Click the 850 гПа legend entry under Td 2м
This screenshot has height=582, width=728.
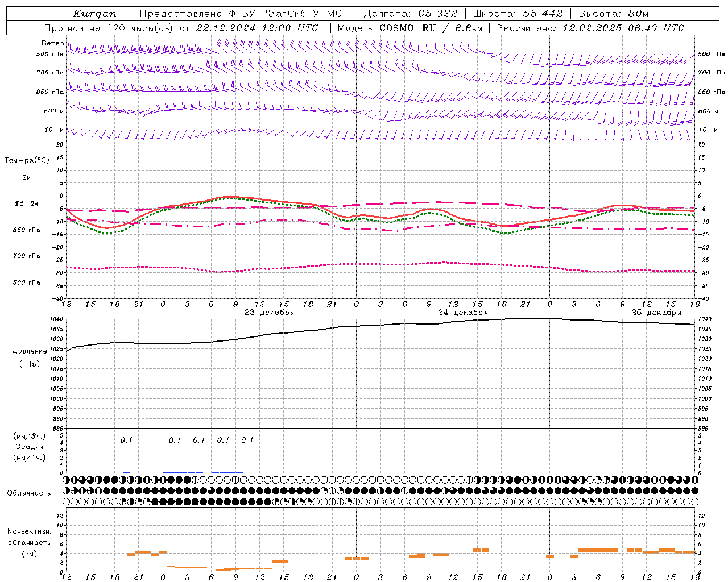click(26, 230)
